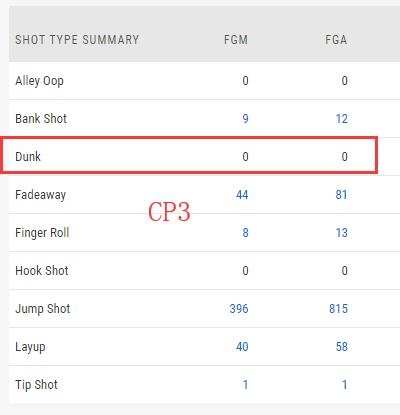Open Tip Shot FGA value 1
Viewport: 400px width, 415px height.
coord(345,385)
